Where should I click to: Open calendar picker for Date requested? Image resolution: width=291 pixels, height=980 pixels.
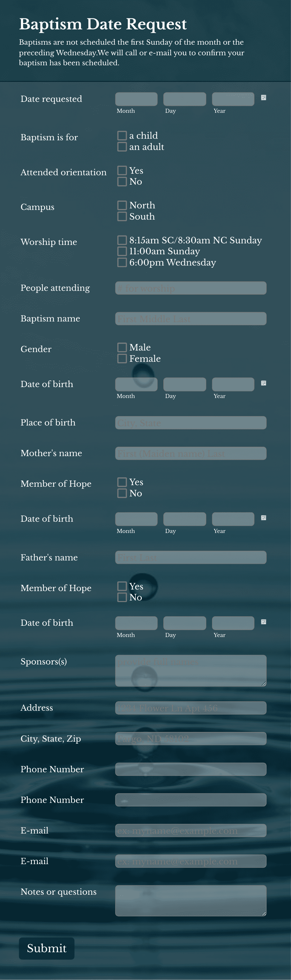263,97
